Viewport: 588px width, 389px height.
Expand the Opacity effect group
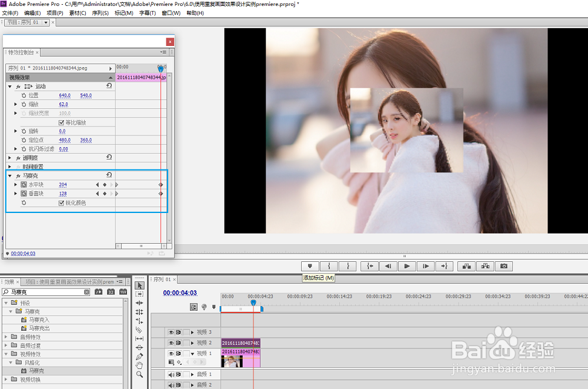[10, 158]
